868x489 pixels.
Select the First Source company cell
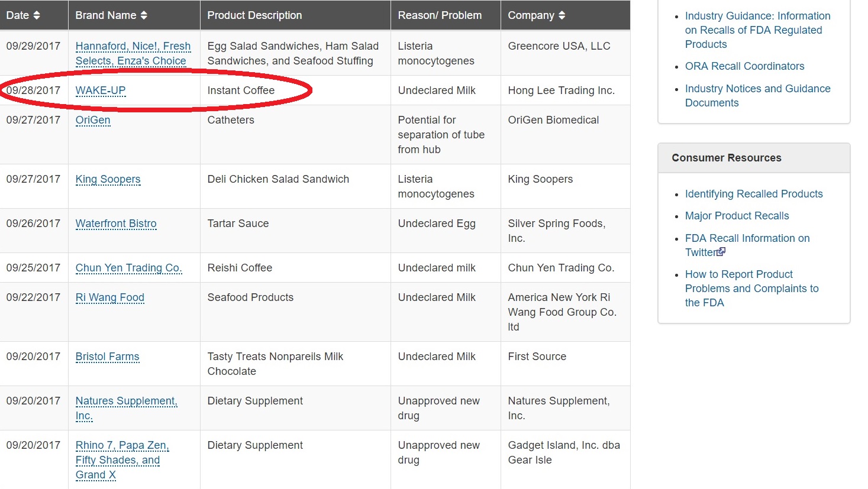coord(566,364)
